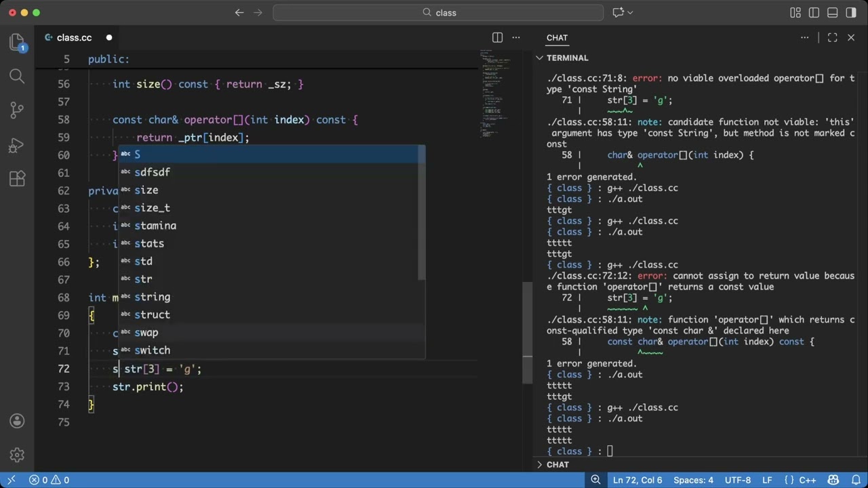Go forward with the title bar right arrow
The height and width of the screenshot is (488, 868).
[258, 12]
